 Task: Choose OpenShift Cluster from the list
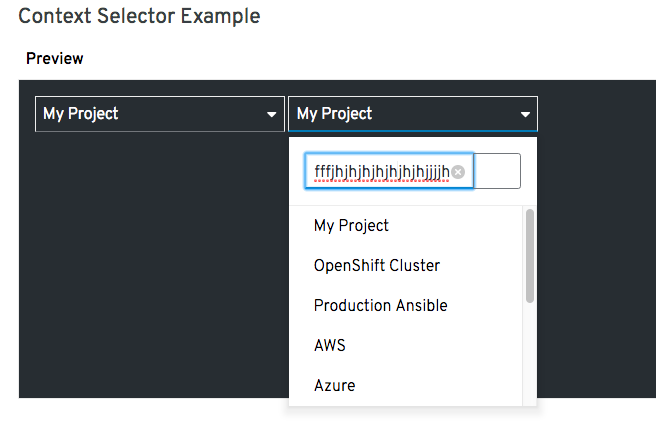pyautogui.click(x=376, y=266)
